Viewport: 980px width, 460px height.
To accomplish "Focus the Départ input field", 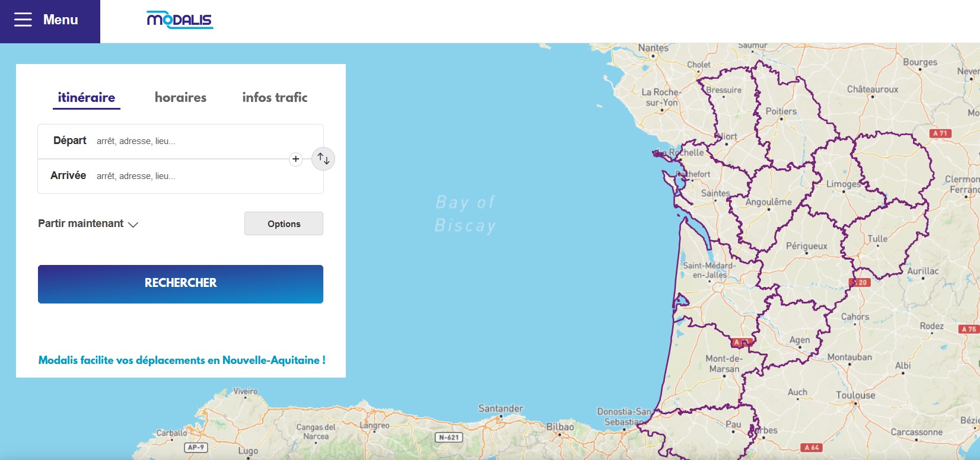I will tap(180, 141).
